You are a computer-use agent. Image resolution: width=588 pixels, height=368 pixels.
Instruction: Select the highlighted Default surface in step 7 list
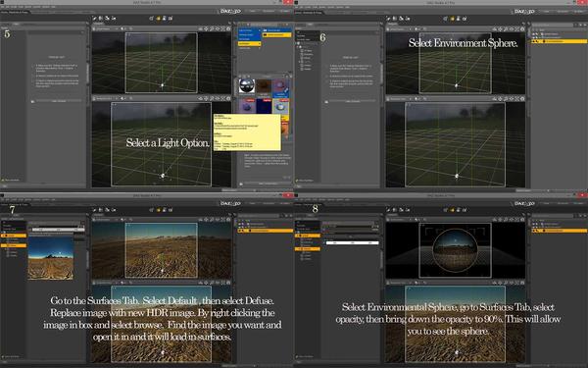coord(14,236)
